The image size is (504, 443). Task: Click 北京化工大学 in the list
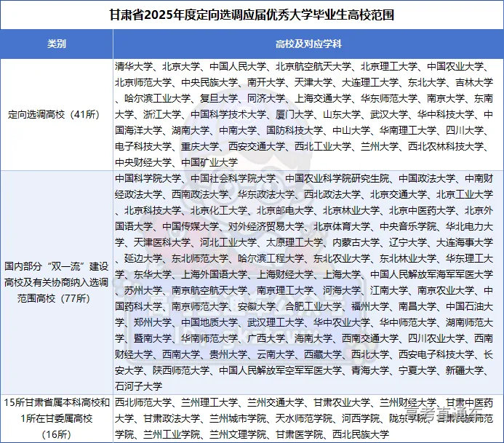click(219, 210)
